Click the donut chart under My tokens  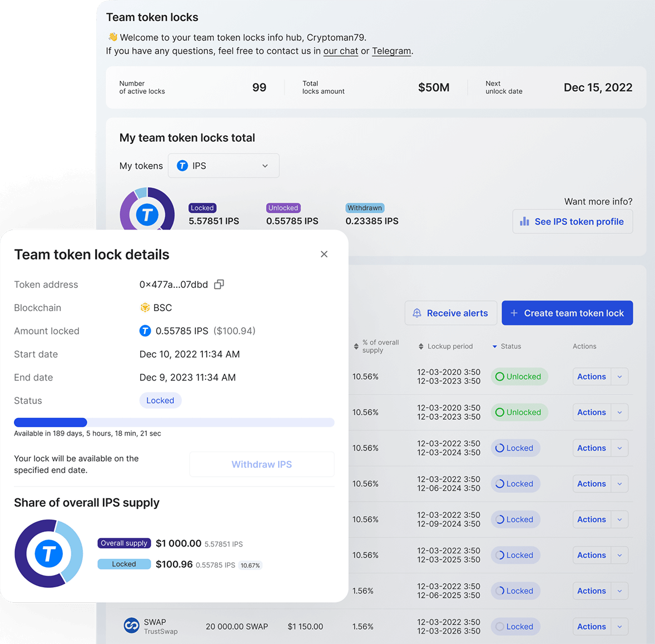pos(147,209)
